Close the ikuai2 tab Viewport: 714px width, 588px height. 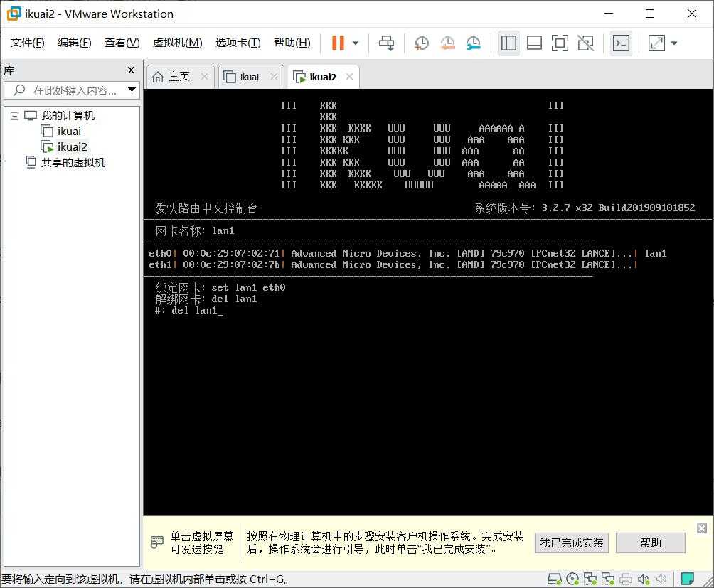click(x=349, y=77)
